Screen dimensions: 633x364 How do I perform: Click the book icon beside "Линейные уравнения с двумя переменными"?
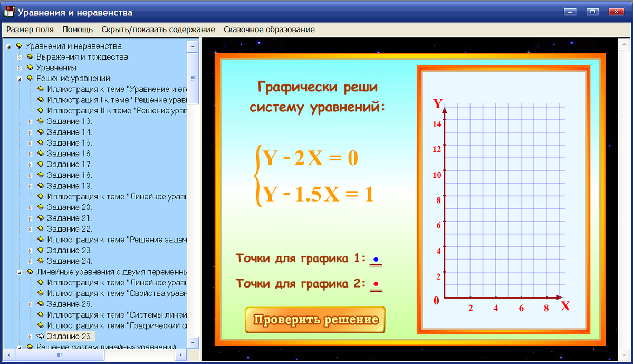point(30,272)
